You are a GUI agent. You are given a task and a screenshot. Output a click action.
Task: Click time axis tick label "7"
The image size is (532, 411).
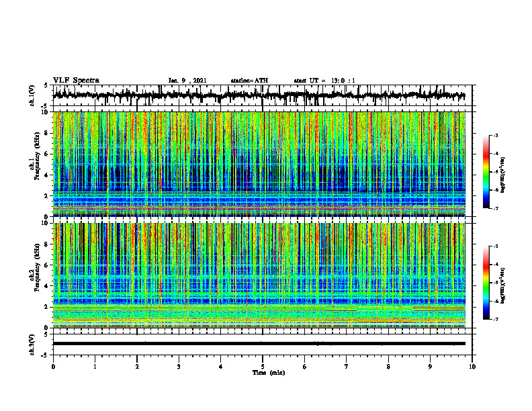347,367
